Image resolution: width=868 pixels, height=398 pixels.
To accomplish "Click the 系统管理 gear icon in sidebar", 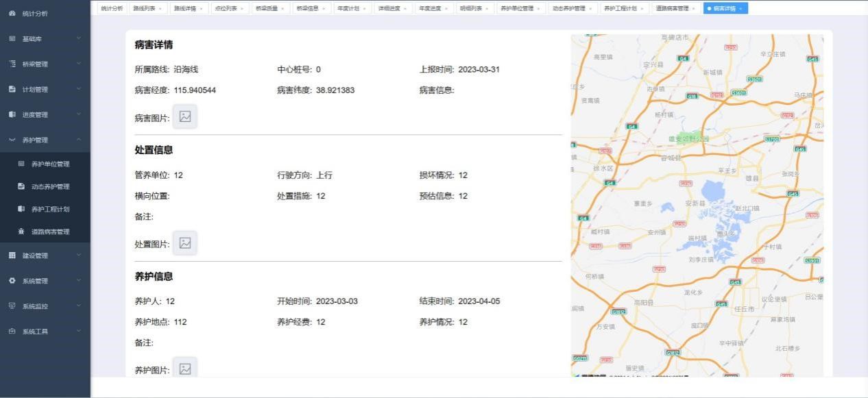I will [12, 281].
